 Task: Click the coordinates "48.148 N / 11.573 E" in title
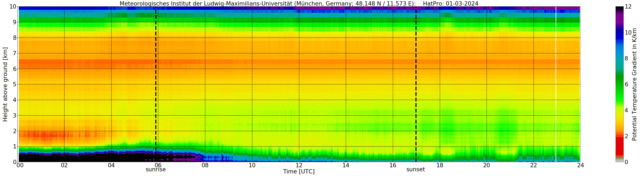tap(384, 3)
